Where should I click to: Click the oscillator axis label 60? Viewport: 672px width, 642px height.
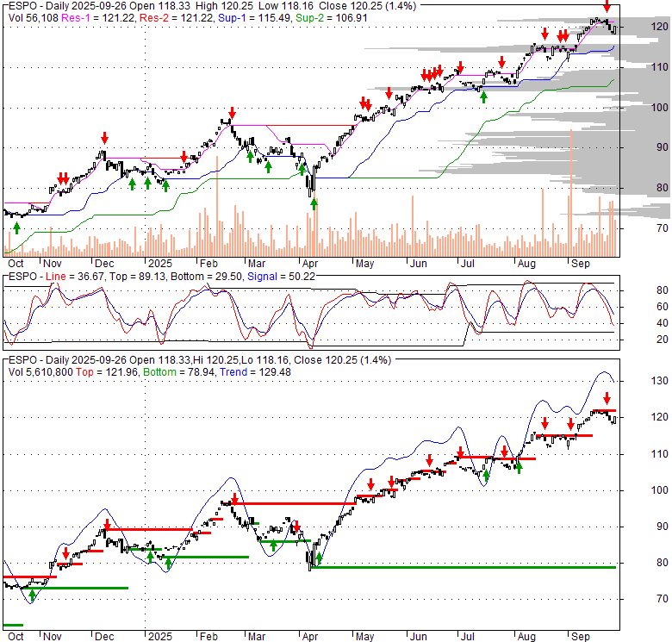click(x=663, y=307)
